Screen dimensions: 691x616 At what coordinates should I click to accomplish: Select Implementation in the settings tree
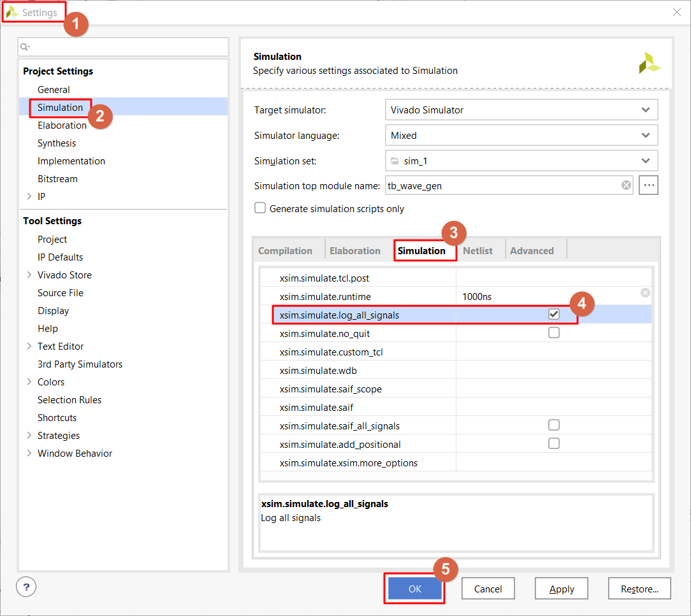click(71, 161)
